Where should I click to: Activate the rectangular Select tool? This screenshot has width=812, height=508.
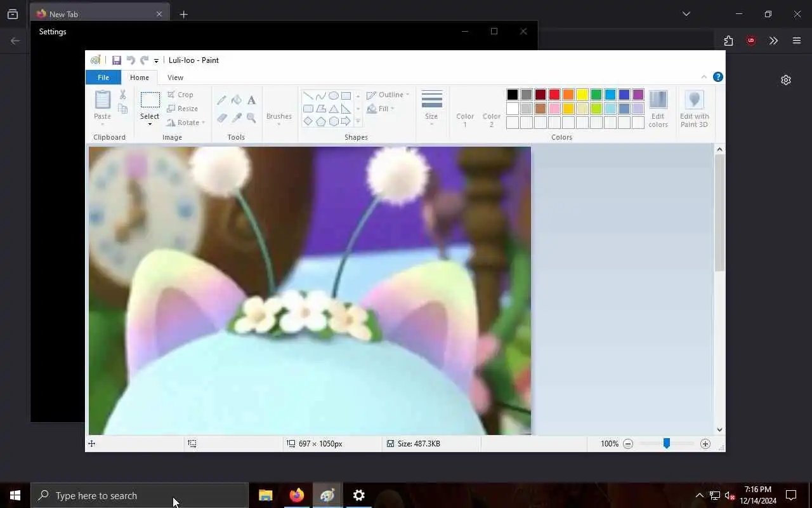pyautogui.click(x=150, y=100)
